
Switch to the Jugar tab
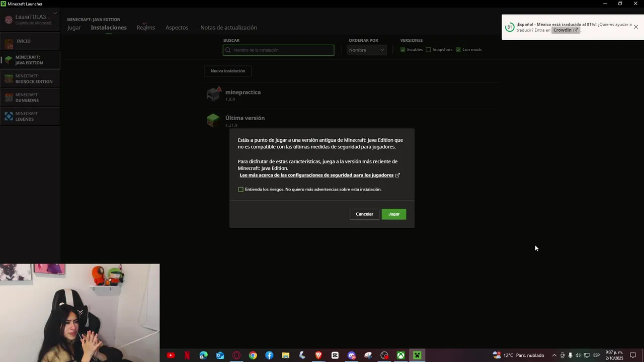click(74, 28)
